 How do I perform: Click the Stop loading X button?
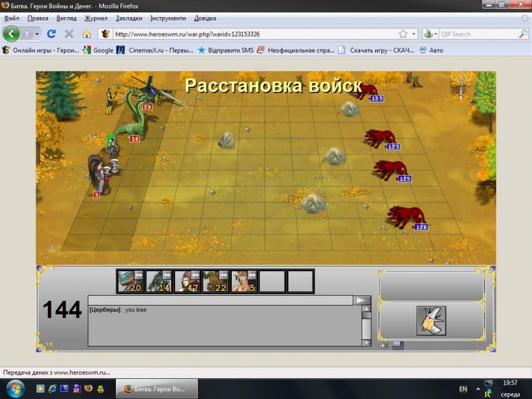coord(69,34)
